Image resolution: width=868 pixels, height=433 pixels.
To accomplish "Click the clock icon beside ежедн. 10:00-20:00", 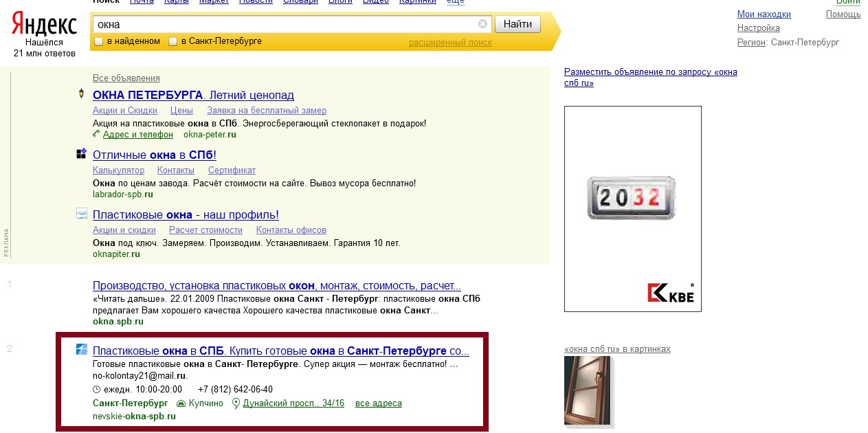I will click(x=96, y=390).
